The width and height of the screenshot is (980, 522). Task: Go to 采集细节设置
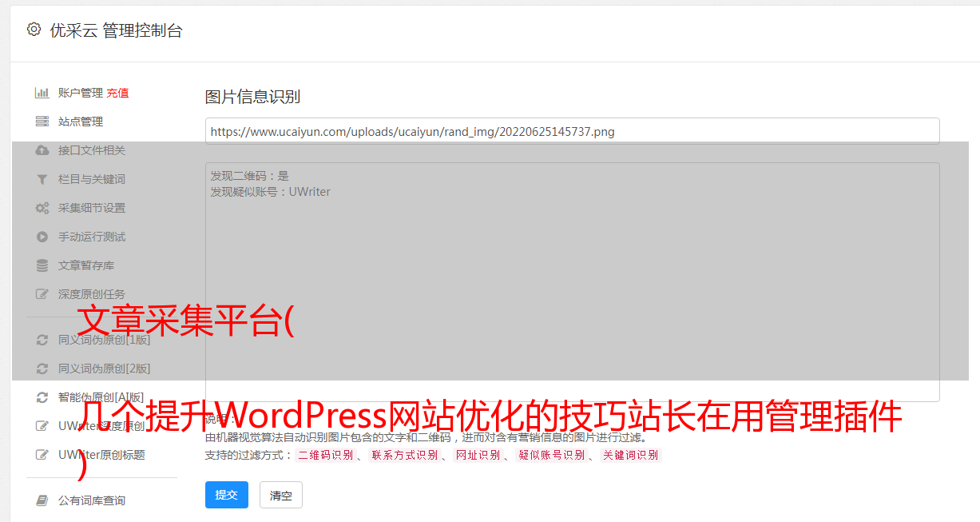pos(92,208)
